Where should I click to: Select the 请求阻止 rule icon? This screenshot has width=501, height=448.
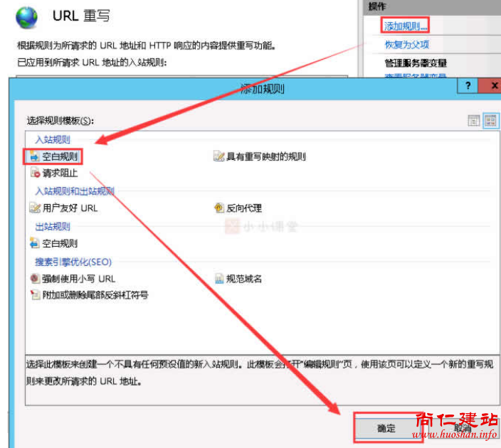(35, 173)
